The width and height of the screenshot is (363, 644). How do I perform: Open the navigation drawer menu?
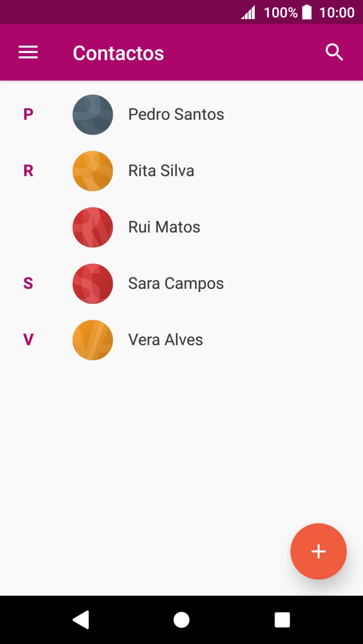pos(28,52)
